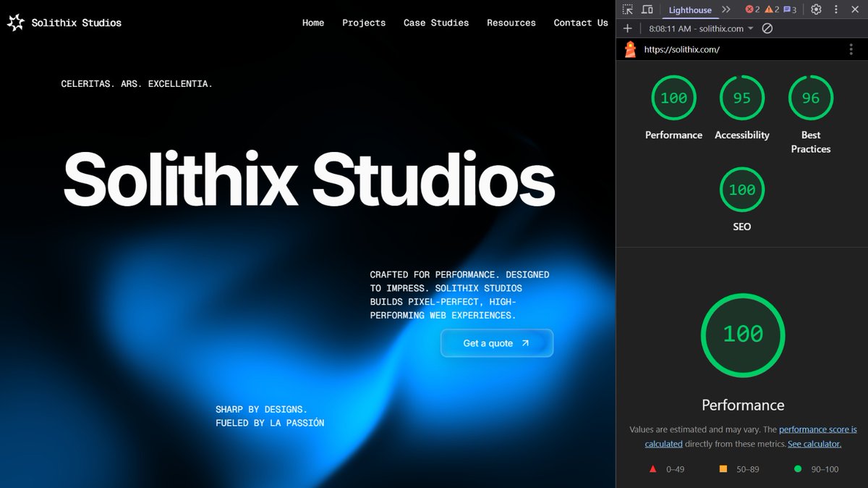Image resolution: width=868 pixels, height=488 pixels.
Task: Open the Contact Us nav item
Action: coord(581,23)
